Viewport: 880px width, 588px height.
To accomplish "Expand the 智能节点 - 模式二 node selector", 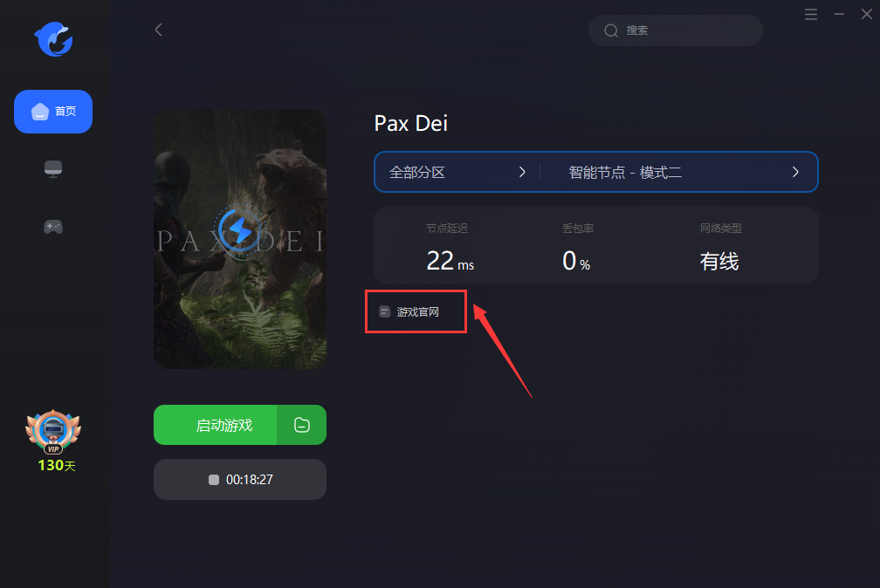I will [x=678, y=172].
